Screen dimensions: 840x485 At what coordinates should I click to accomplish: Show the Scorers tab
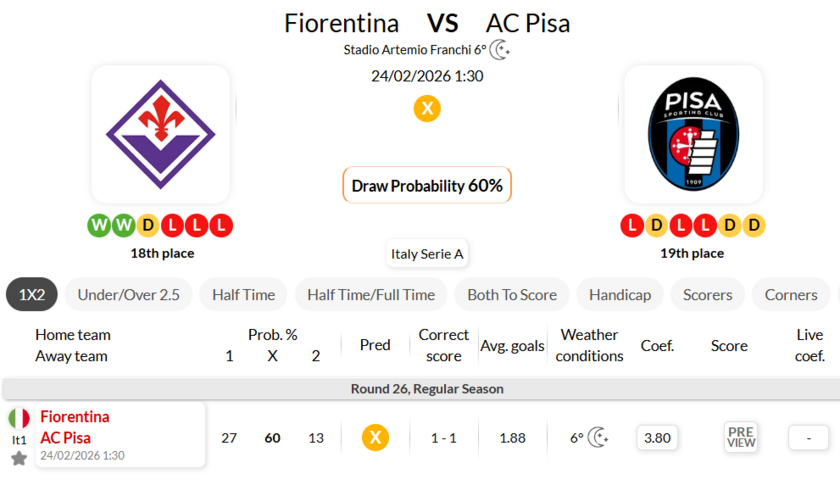click(707, 294)
